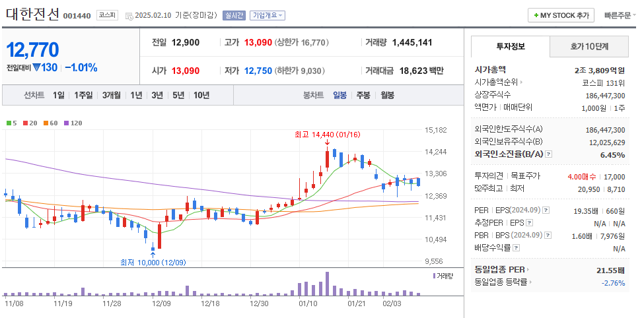Open the 기업개요 dropdown
The image size is (644, 318).
[268, 16]
